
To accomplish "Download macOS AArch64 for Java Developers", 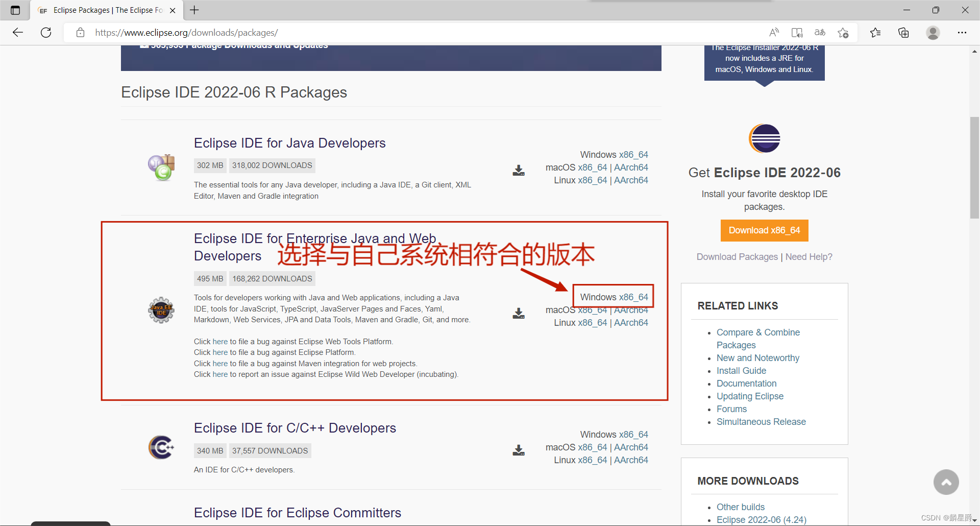I will [x=631, y=168].
